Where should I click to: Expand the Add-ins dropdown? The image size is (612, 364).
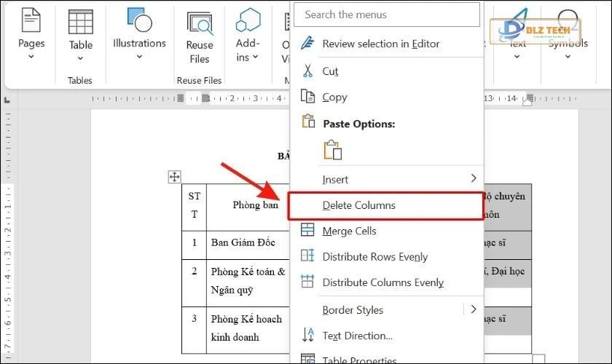tap(248, 50)
